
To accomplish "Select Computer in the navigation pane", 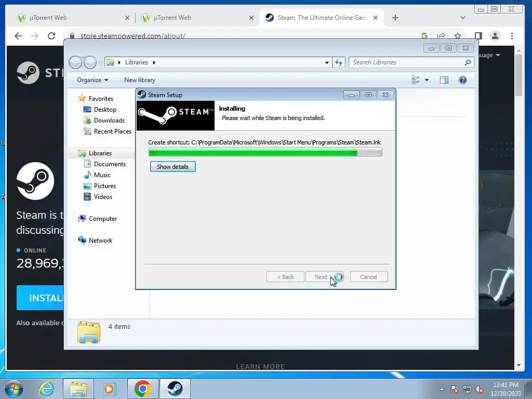I will pos(103,219).
